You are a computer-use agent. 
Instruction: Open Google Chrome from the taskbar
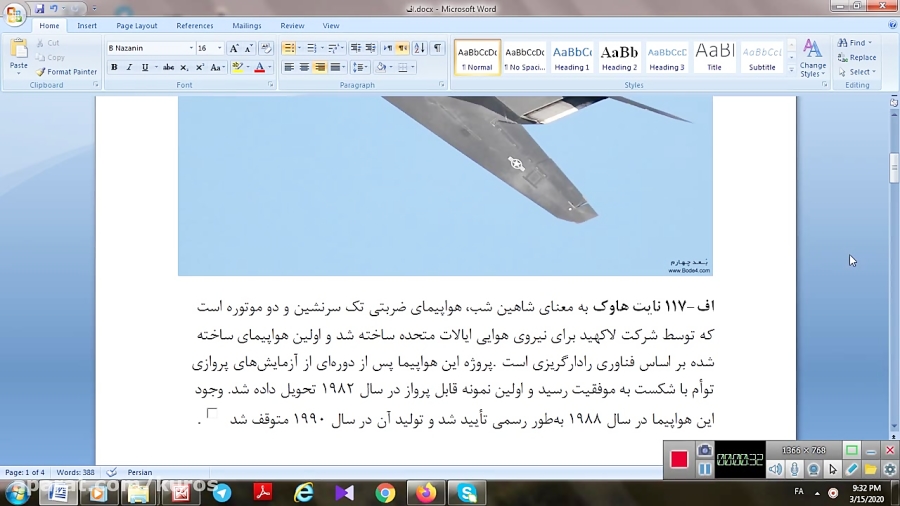[x=385, y=492]
